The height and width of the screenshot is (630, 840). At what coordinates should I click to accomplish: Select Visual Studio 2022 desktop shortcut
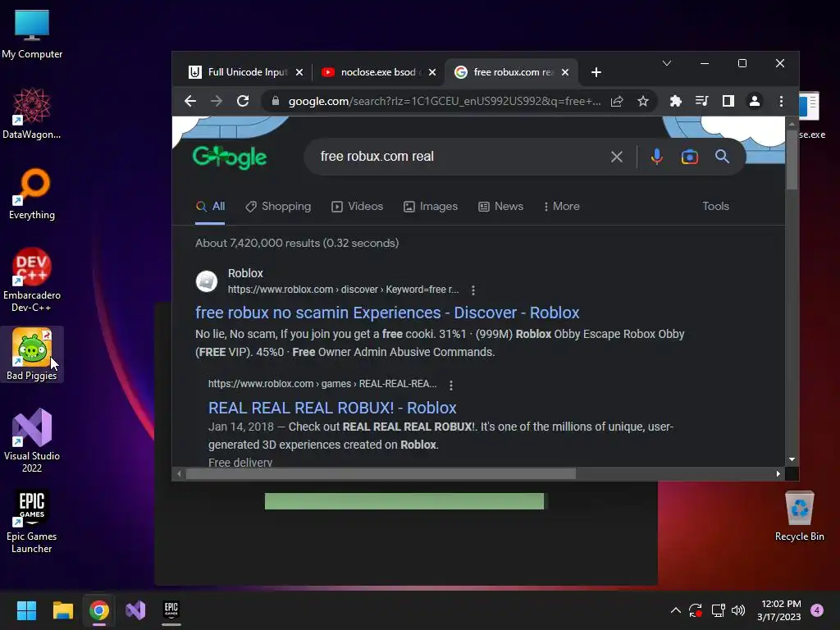(x=32, y=441)
